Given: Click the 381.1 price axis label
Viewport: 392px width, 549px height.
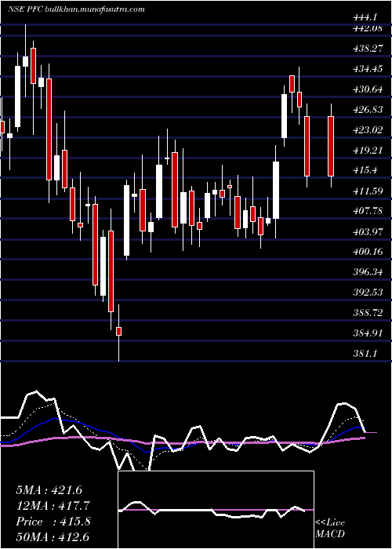Looking at the screenshot, I should click(365, 354).
